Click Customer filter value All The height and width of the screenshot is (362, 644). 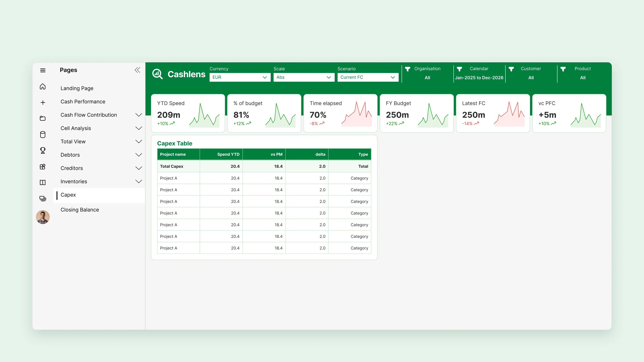click(x=531, y=78)
